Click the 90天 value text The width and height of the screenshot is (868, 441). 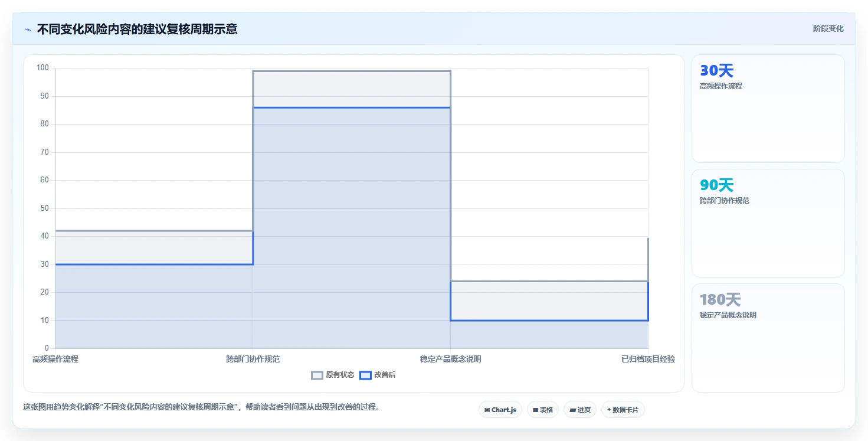pyautogui.click(x=716, y=185)
